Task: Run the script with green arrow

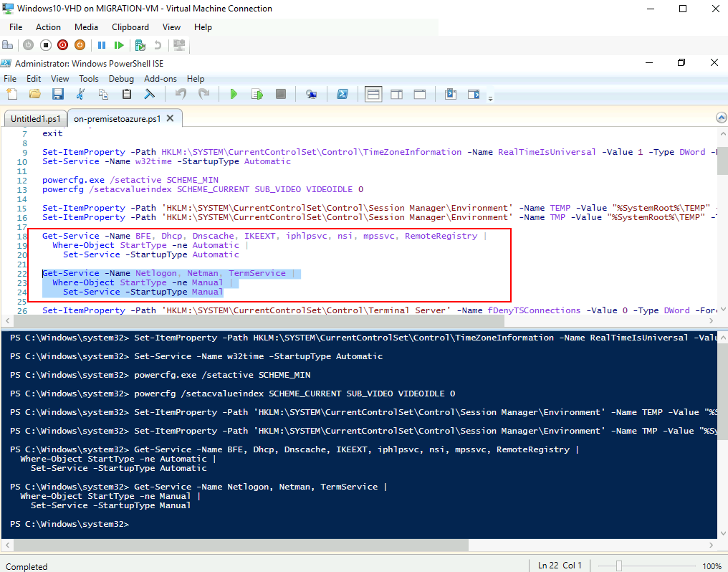Action: pos(234,94)
